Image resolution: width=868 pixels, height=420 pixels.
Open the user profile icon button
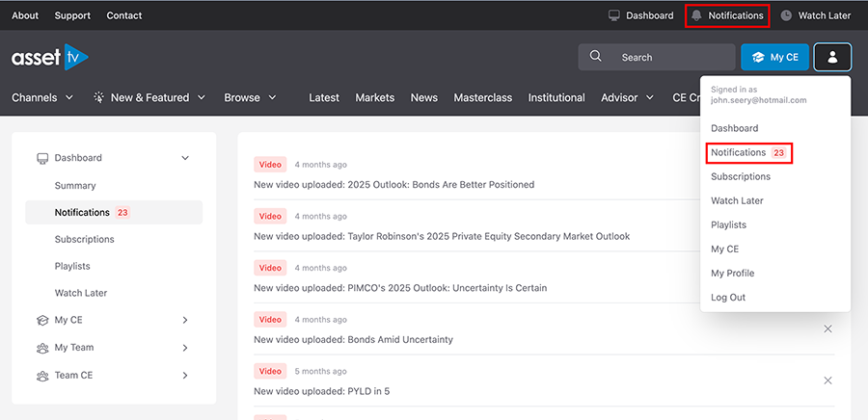click(832, 57)
